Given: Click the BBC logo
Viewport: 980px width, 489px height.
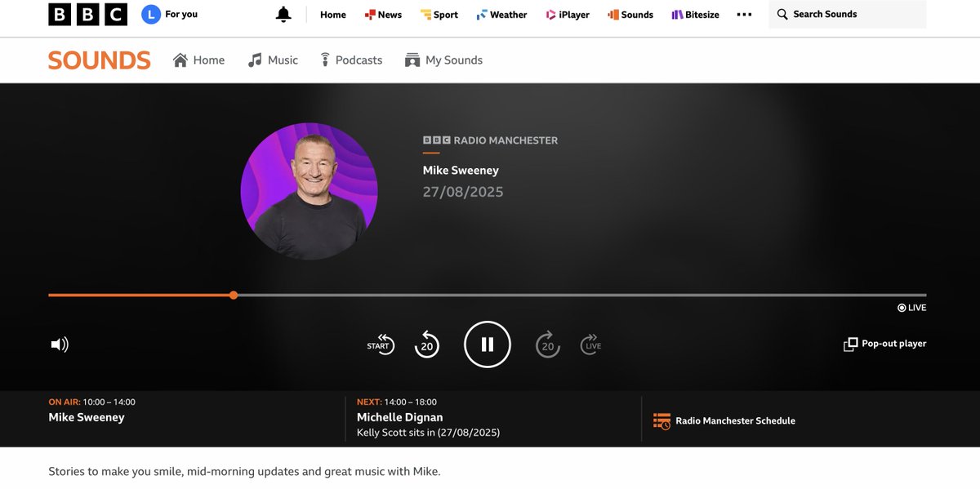Looking at the screenshot, I should 87,14.
